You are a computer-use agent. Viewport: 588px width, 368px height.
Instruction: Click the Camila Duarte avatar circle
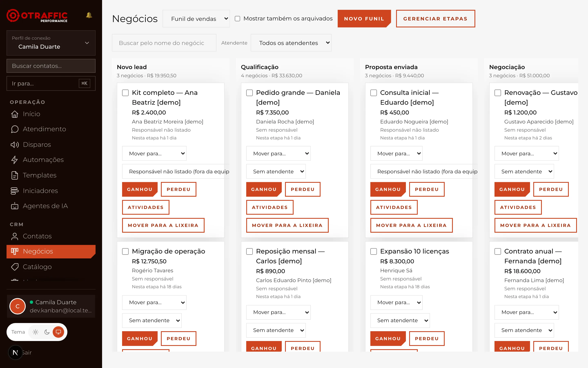(x=18, y=306)
